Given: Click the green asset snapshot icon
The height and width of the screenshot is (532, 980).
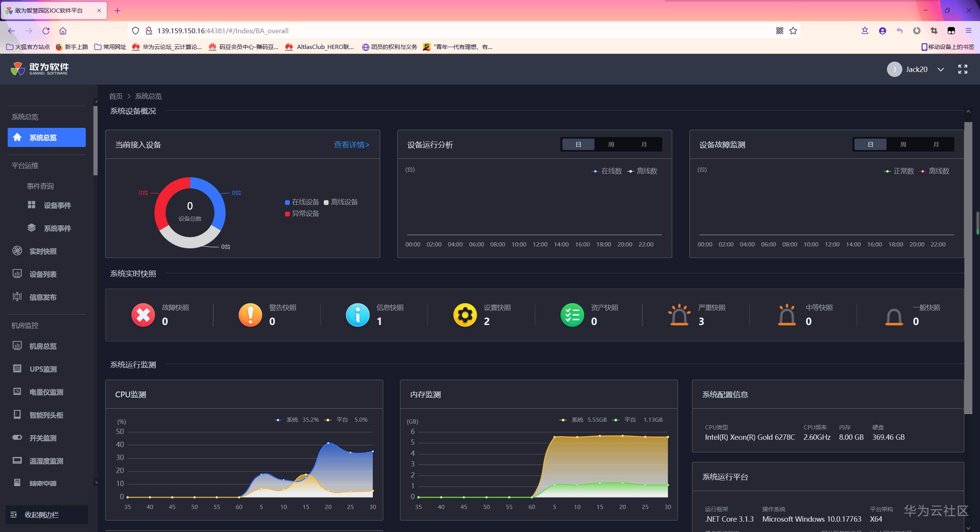Looking at the screenshot, I should (x=572, y=315).
